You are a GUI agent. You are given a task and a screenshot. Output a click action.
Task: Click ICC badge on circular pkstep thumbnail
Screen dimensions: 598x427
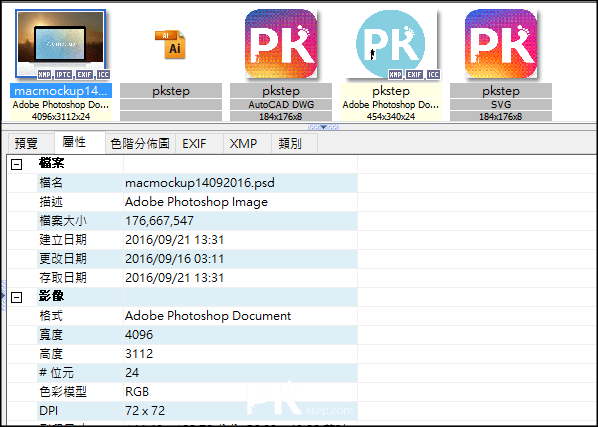pos(433,75)
